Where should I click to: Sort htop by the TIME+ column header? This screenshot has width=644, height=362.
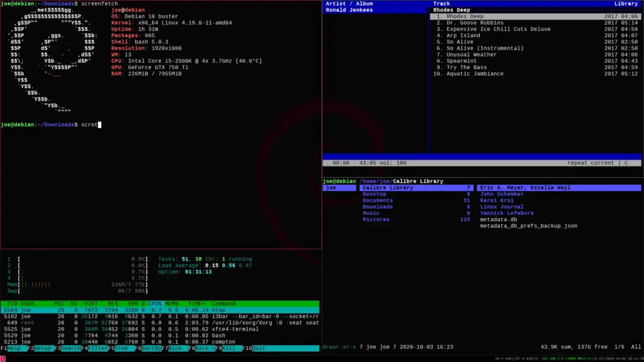(x=197, y=304)
